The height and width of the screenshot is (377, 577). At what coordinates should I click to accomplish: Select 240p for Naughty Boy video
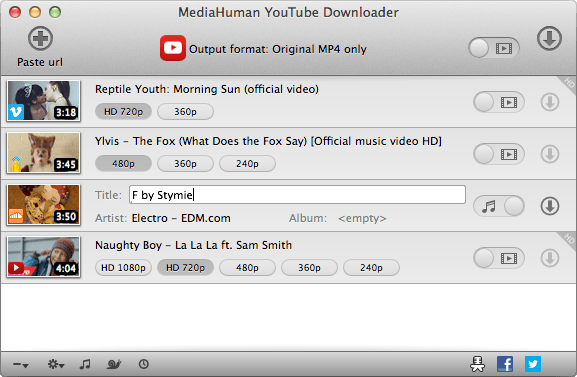tap(371, 268)
